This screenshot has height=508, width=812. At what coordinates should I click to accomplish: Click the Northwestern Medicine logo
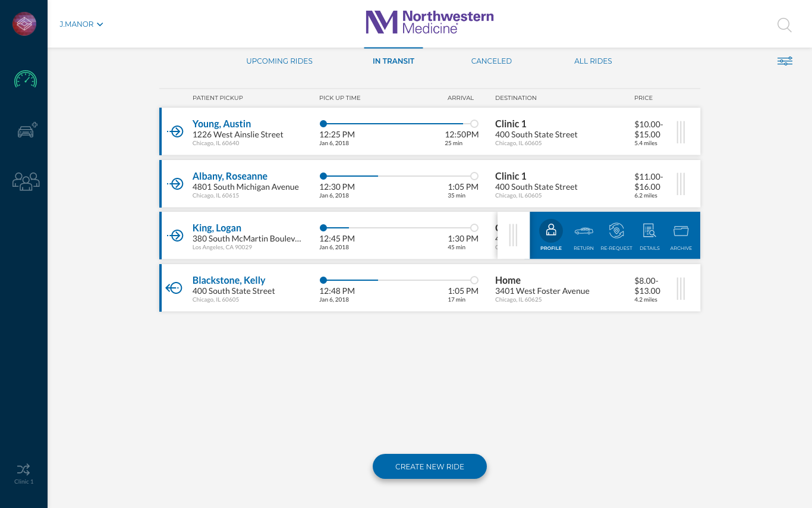(x=429, y=22)
